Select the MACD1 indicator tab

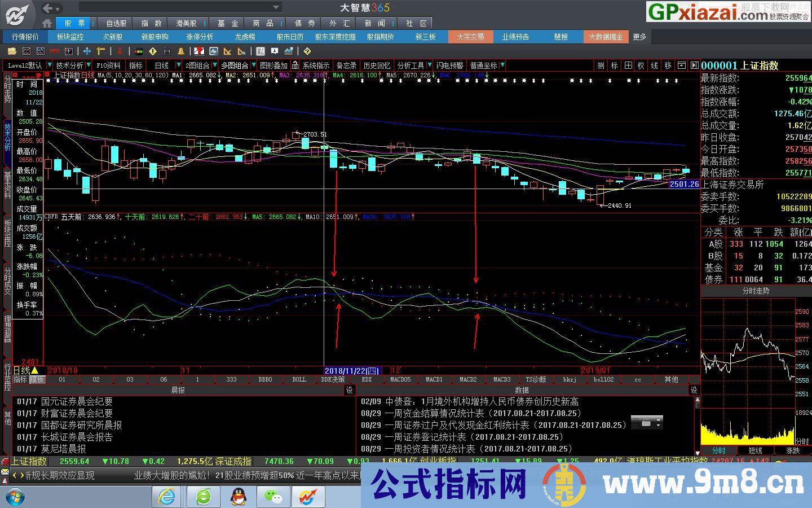434,379
